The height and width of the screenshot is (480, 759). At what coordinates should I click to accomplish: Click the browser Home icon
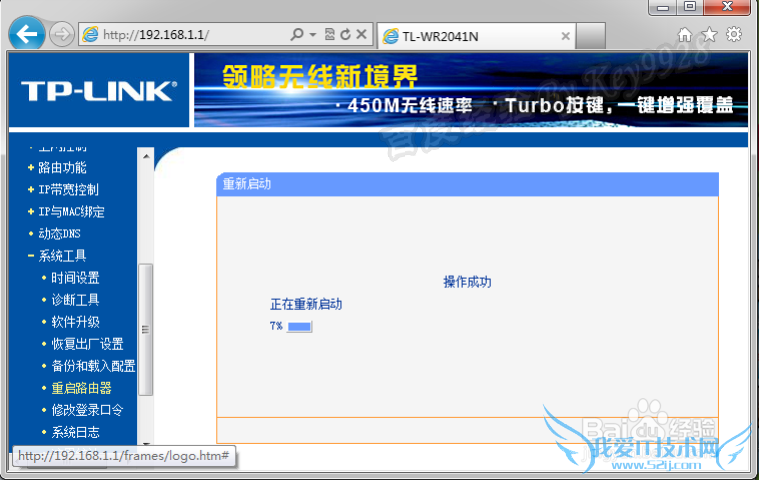(684, 34)
